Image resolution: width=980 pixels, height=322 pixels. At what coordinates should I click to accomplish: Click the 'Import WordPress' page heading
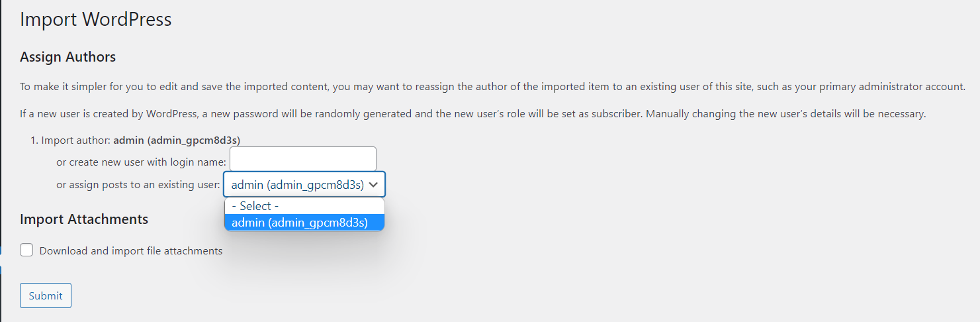96,19
